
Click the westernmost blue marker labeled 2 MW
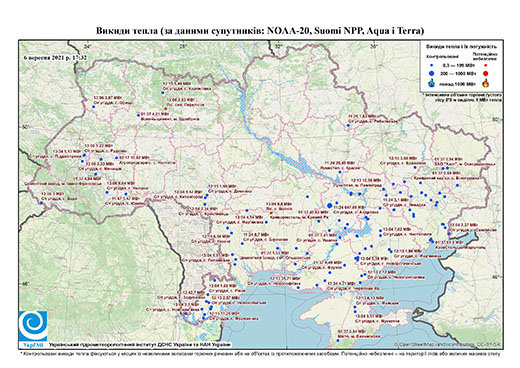tap(41, 203)
